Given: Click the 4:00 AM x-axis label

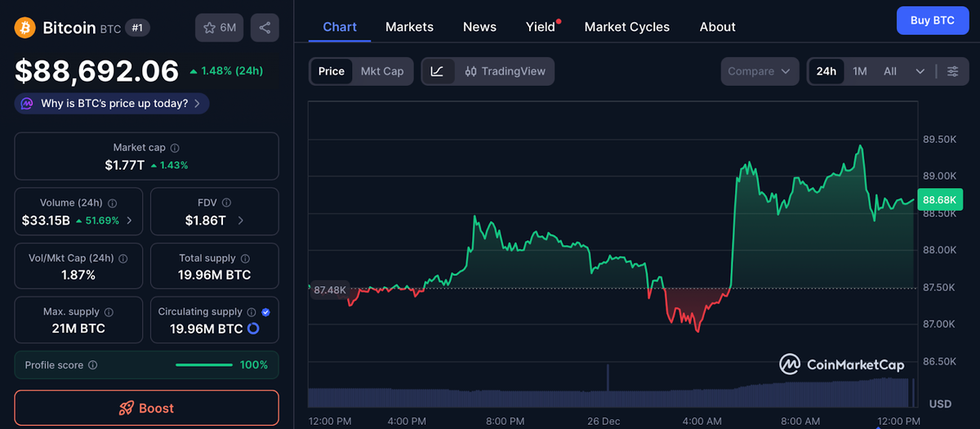Looking at the screenshot, I should (702, 422).
